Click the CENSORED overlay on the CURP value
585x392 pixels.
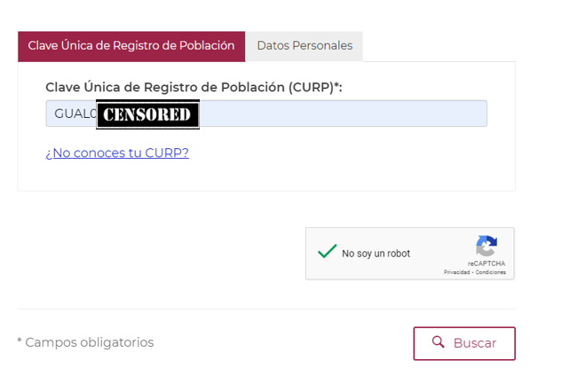pos(147,114)
